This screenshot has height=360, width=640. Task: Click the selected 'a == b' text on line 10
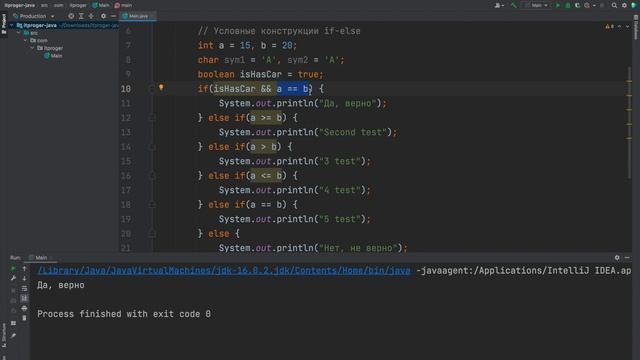click(293, 89)
